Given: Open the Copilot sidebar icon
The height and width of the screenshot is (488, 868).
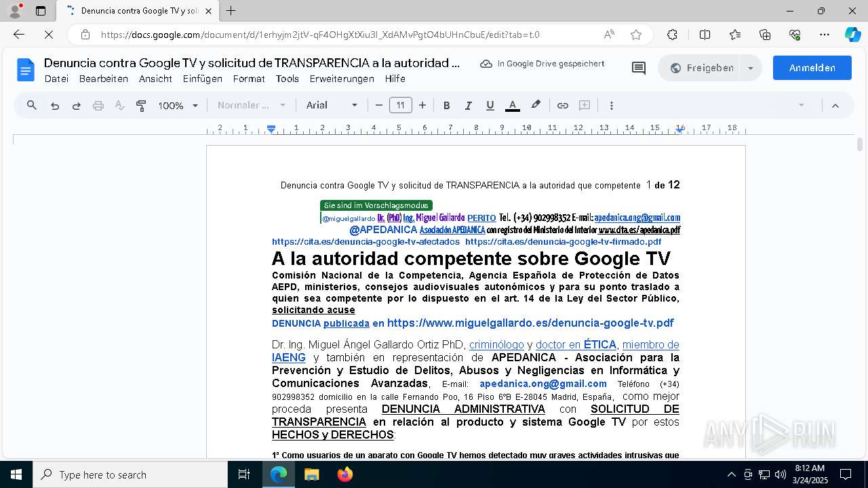Looking at the screenshot, I should [x=852, y=35].
